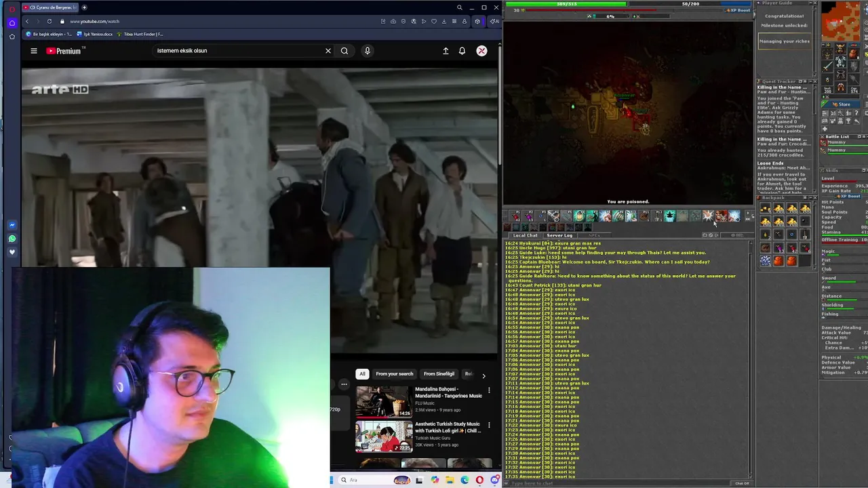Switch to Local Chat tab in Tibia
The height and width of the screenshot is (488, 868).
(x=525, y=235)
